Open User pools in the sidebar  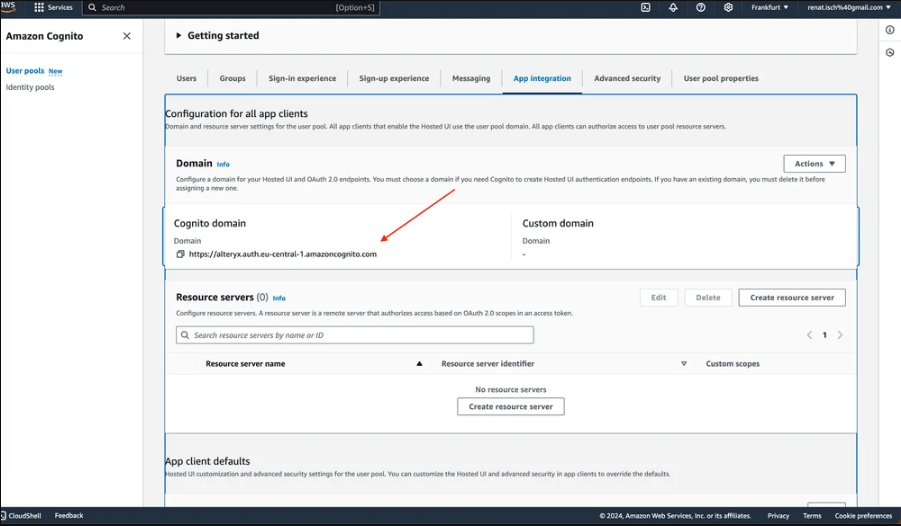(25, 71)
